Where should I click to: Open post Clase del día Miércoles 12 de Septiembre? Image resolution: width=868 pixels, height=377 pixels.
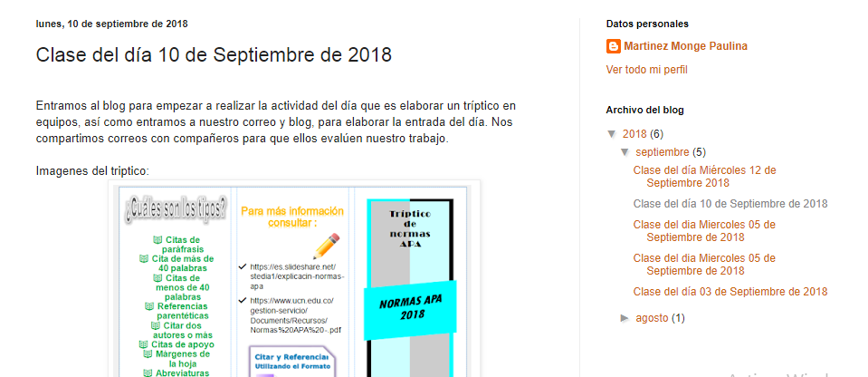[x=705, y=177]
